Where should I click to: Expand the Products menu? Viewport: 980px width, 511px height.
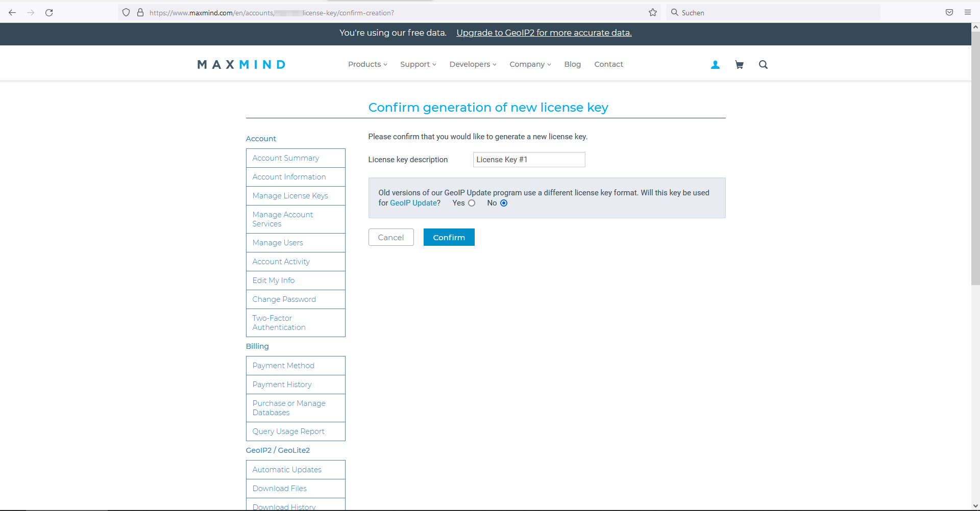(367, 64)
